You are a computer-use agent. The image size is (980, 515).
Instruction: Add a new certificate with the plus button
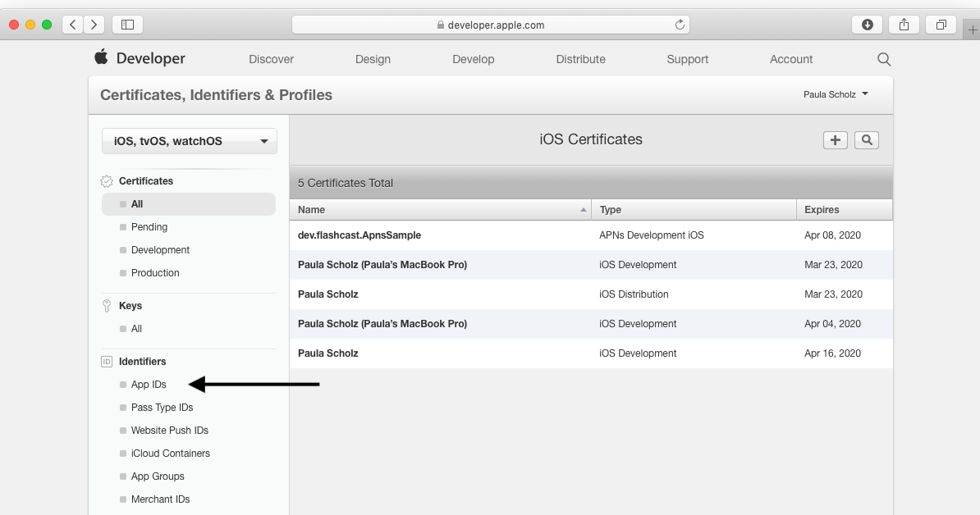[835, 140]
